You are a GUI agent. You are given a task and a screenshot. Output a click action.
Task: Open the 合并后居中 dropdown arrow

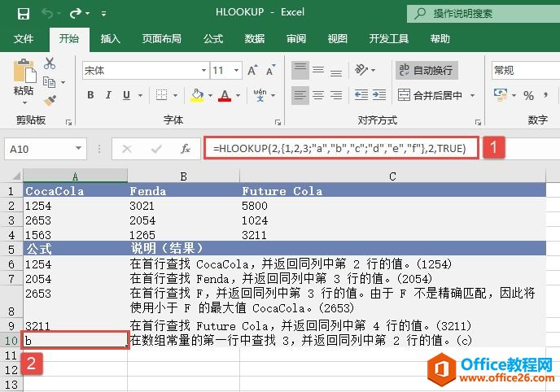472,95
